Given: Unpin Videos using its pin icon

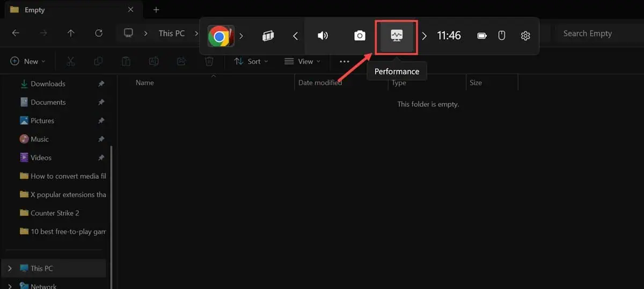Looking at the screenshot, I should click(101, 157).
